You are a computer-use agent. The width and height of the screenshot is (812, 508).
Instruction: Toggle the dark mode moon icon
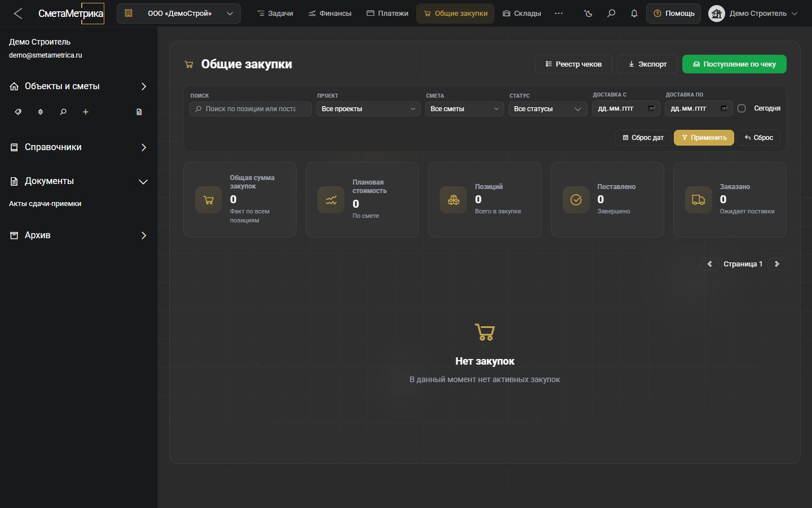588,13
